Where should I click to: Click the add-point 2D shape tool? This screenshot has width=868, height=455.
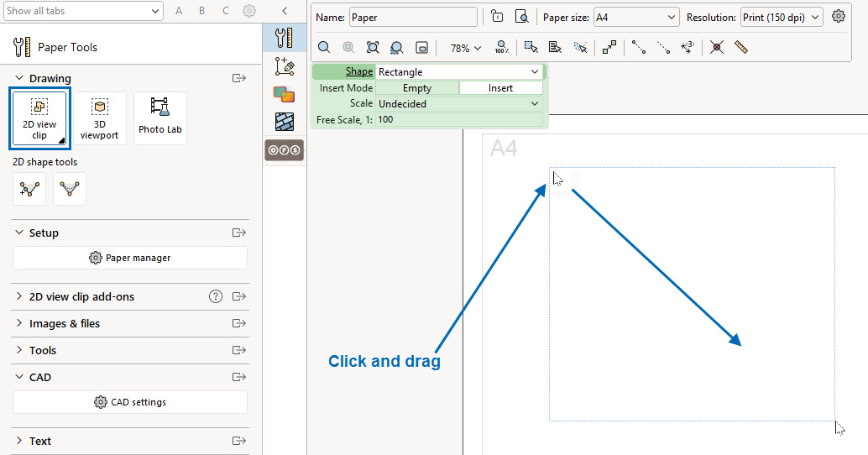tap(29, 189)
